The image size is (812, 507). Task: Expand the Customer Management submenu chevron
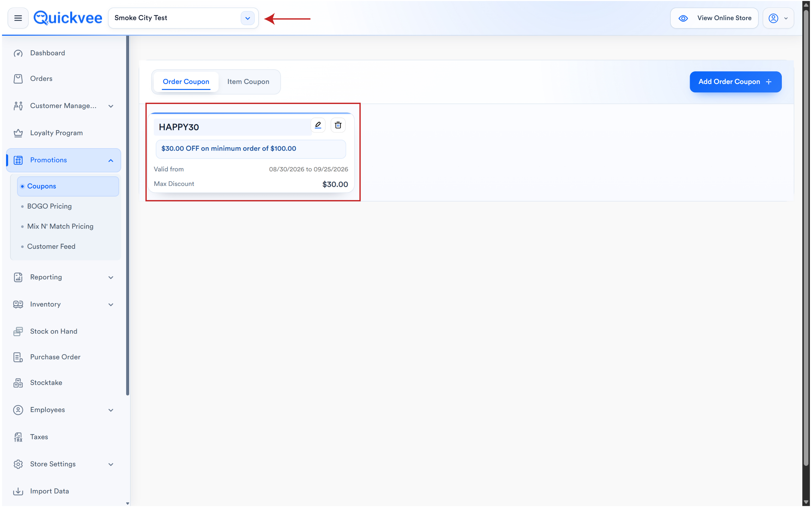pos(111,106)
